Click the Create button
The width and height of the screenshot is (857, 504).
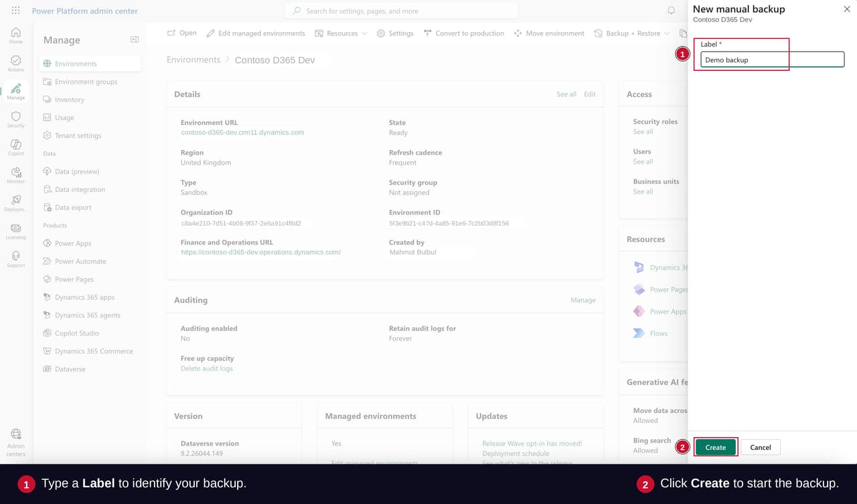click(x=715, y=447)
